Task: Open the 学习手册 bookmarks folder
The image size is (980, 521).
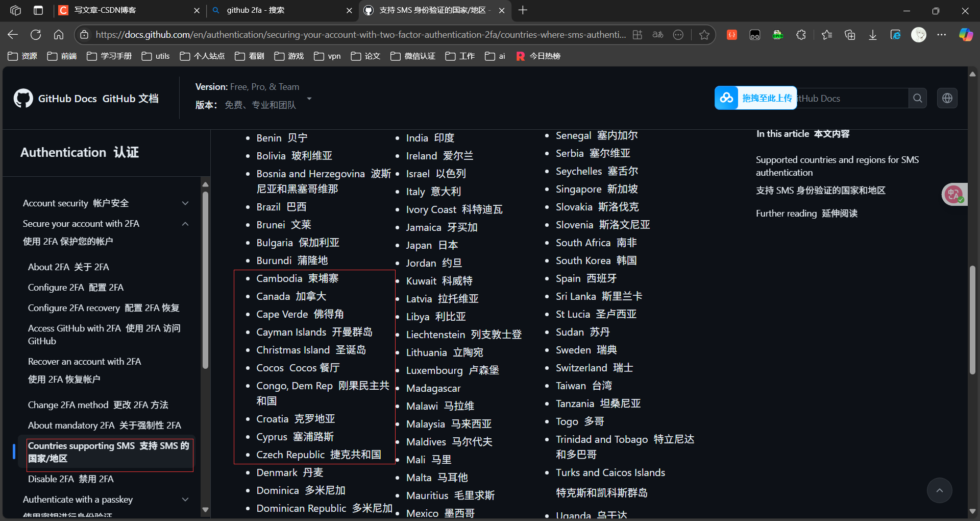Action: (109, 56)
